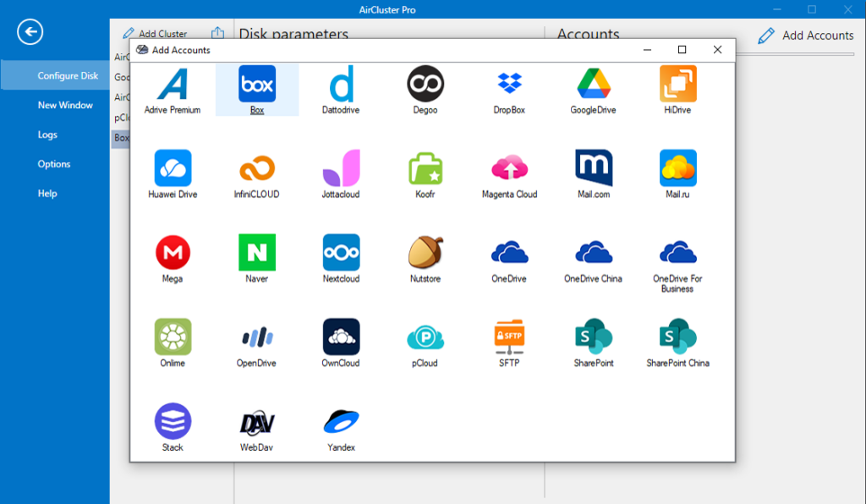This screenshot has width=866, height=504.
Task: Click the share icon beside Add Cluster
Action: (x=217, y=33)
